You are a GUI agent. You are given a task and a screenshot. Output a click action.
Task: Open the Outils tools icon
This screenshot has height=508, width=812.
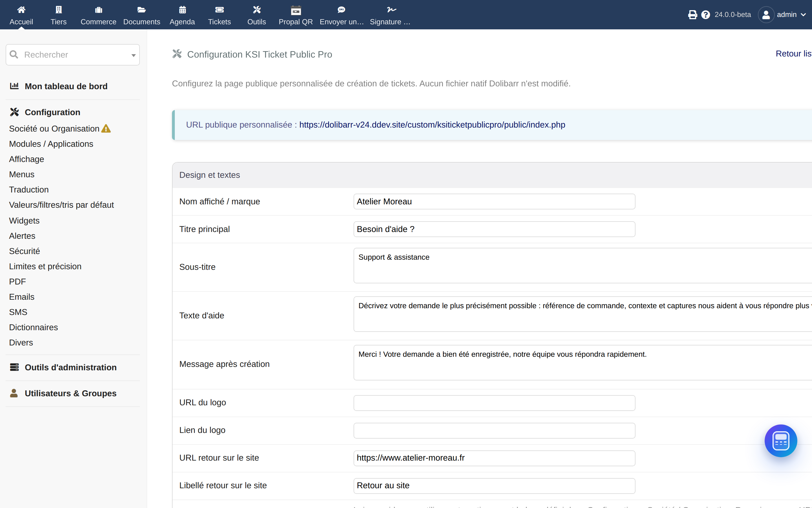click(x=257, y=10)
